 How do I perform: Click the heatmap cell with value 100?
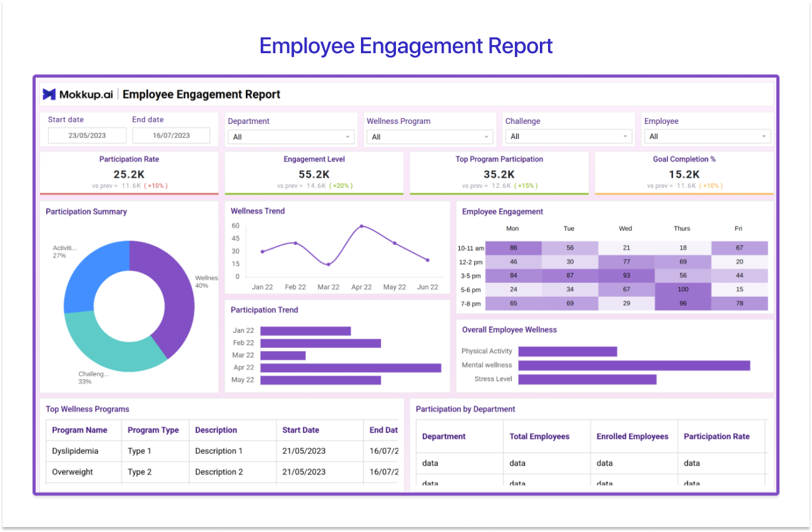(x=683, y=289)
